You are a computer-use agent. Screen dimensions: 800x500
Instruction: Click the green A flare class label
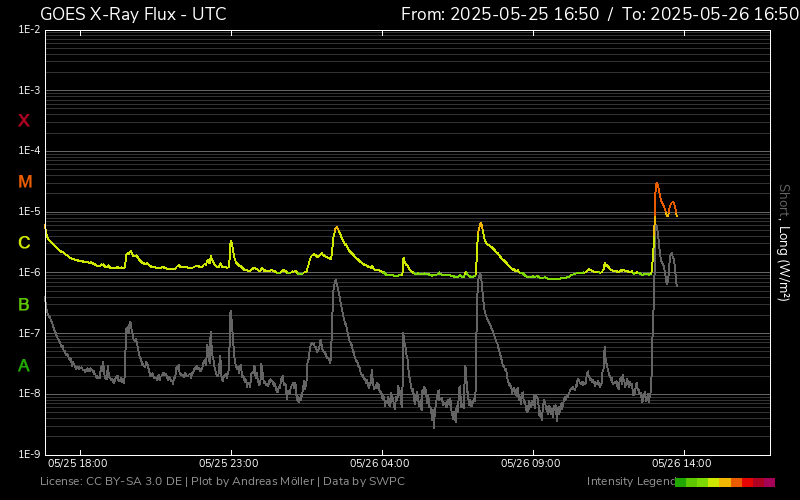tap(23, 365)
